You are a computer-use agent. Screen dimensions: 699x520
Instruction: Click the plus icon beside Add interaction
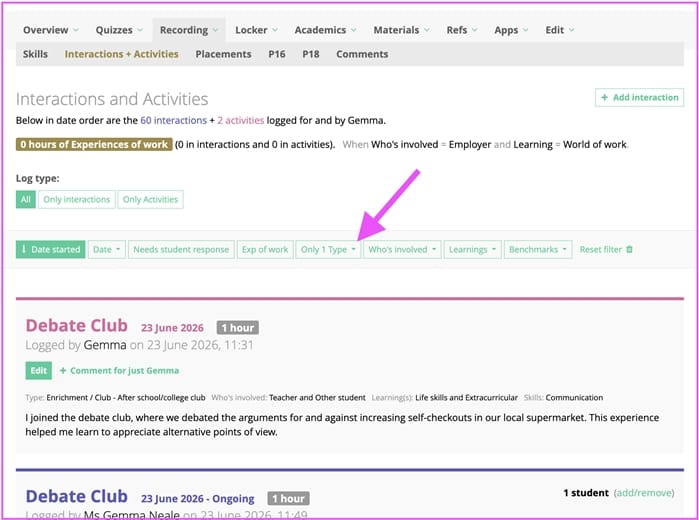point(604,97)
